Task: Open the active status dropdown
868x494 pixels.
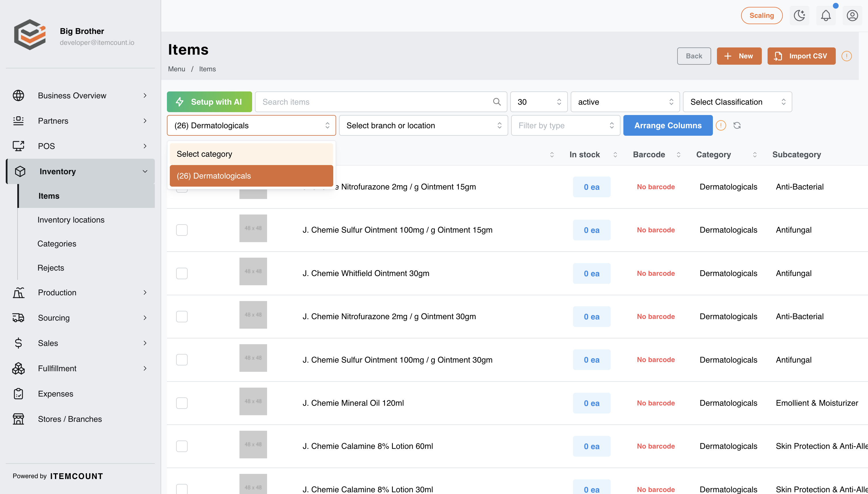Action: pos(625,102)
